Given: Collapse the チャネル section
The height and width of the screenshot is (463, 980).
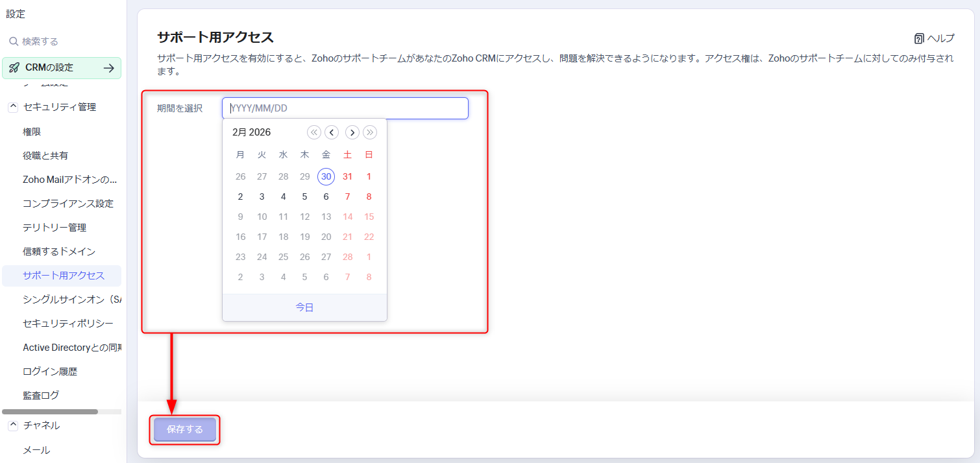Looking at the screenshot, I should [x=13, y=425].
